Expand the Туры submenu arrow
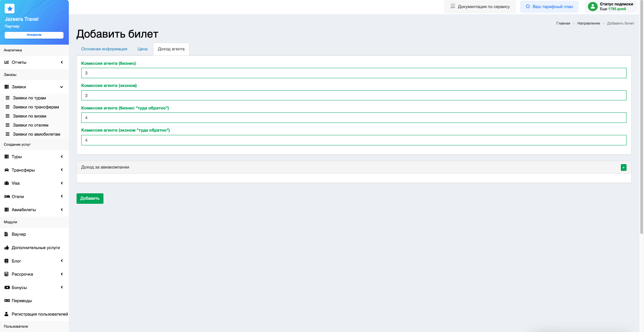Viewport: 644px width, 332px height. 62,157
